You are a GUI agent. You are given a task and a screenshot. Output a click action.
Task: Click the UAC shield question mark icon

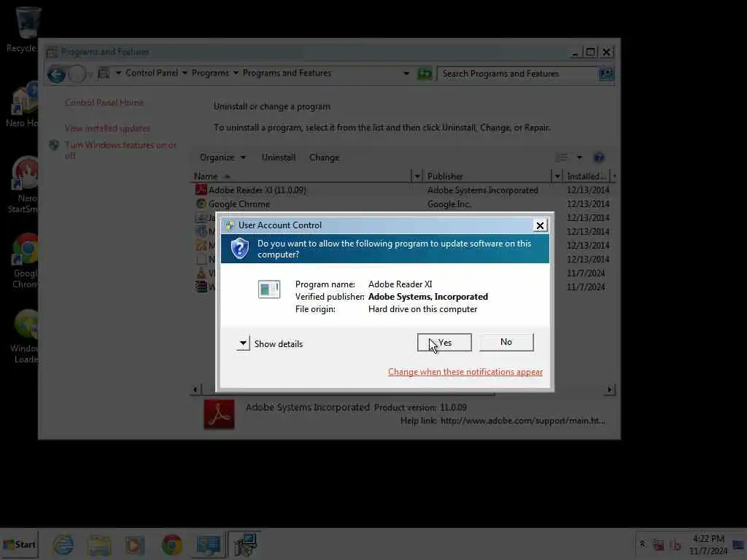pos(239,249)
